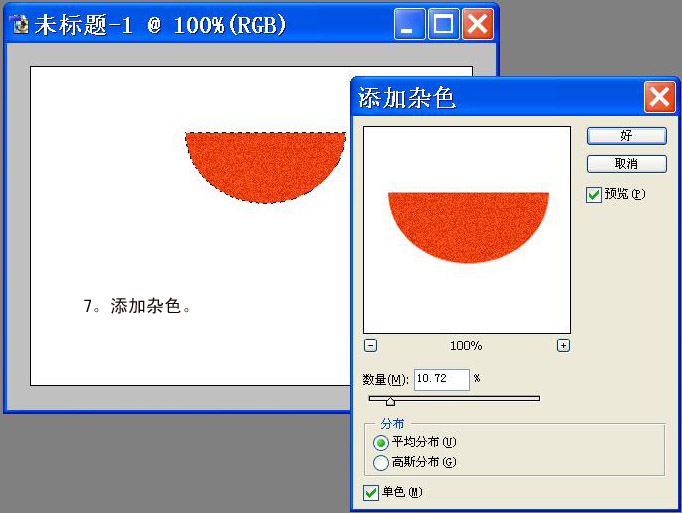Screen dimensions: 682x513
Task: Zoom in the noise preview with plus
Action: (563, 345)
